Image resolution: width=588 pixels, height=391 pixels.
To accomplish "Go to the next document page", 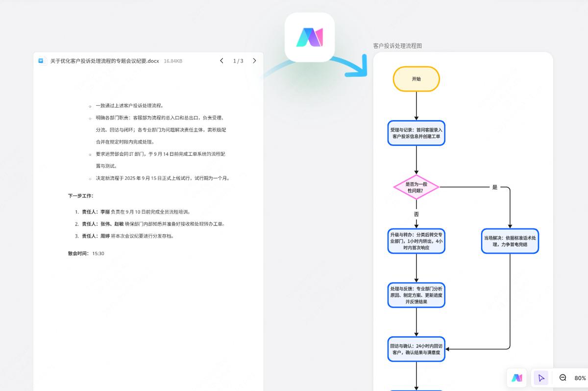I will (254, 61).
